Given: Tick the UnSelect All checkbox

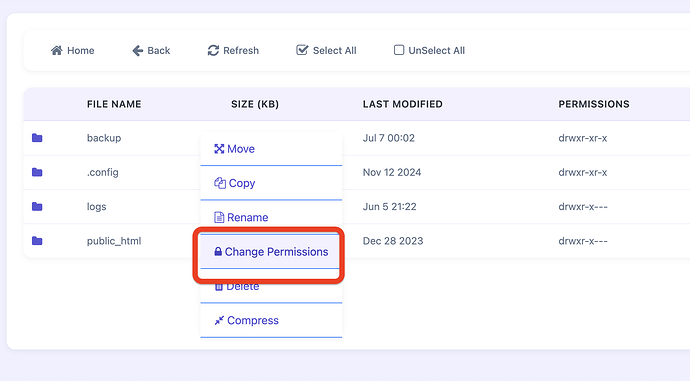Looking at the screenshot, I should (399, 50).
